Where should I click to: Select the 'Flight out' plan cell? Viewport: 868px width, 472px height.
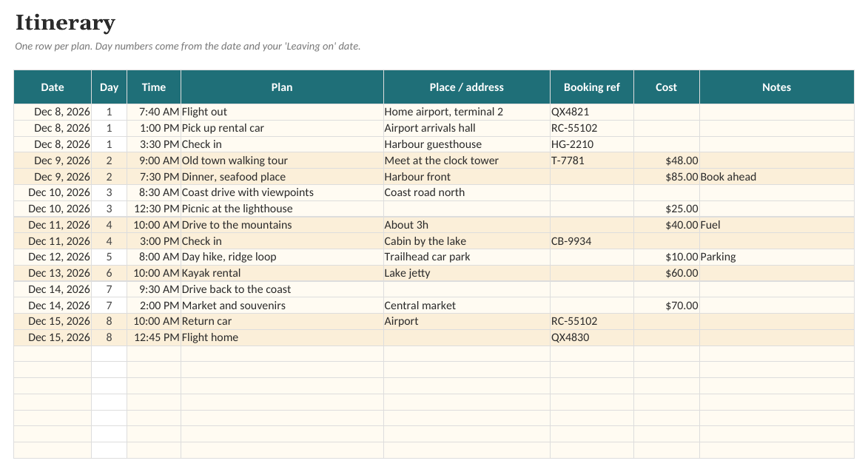[282, 112]
